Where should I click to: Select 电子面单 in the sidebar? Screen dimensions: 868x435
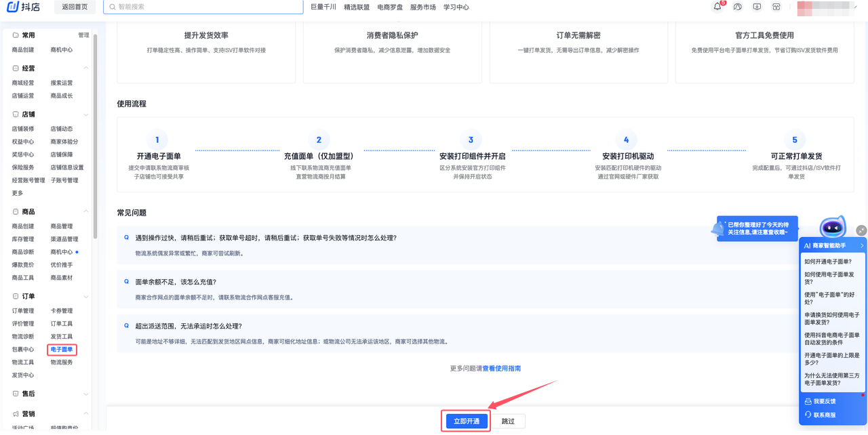[62, 350]
